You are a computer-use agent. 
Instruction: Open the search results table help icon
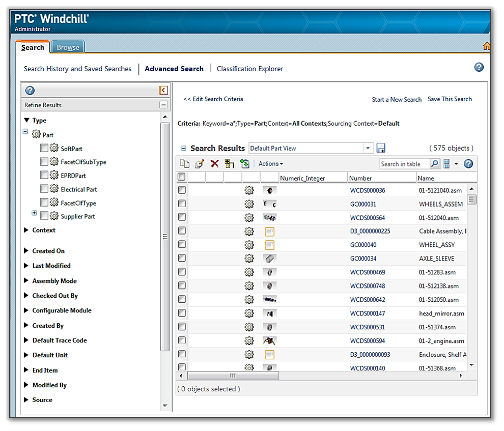(468, 164)
